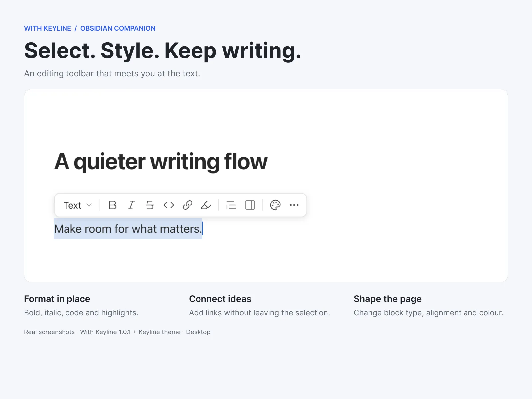The height and width of the screenshot is (399, 532).
Task: Apply italic formatting to selection
Action: (131, 205)
